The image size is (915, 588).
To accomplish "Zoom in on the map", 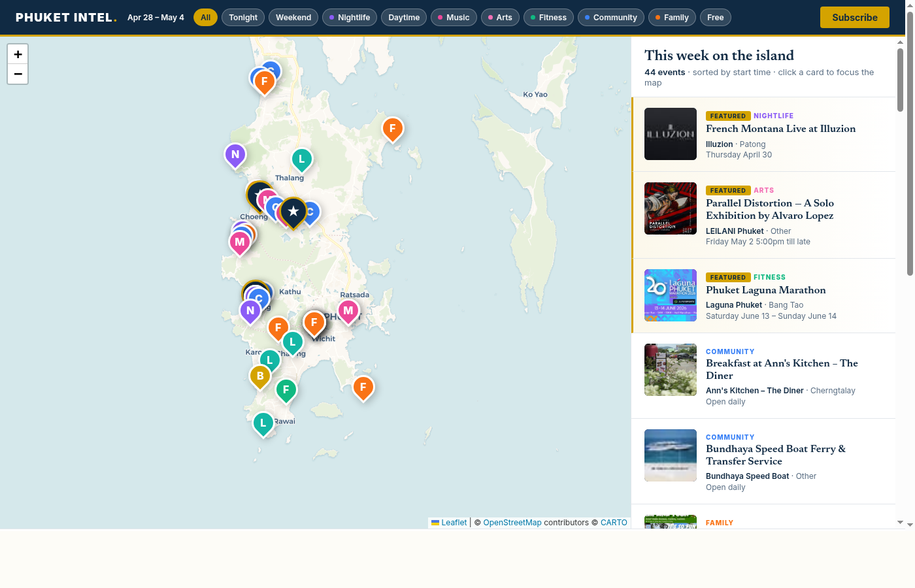I will (x=18, y=54).
